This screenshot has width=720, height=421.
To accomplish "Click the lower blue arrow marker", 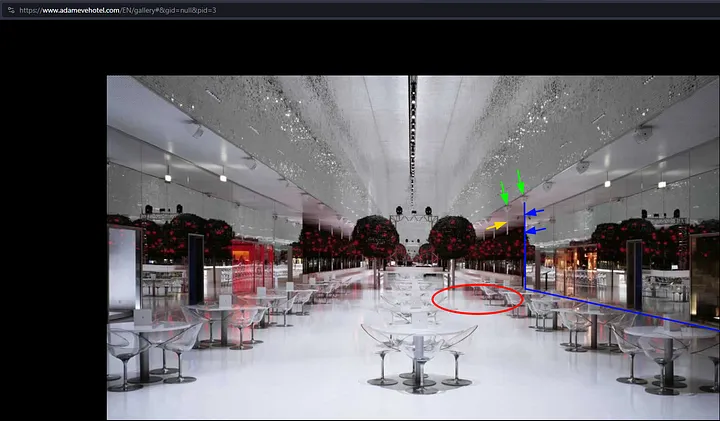I will (536, 230).
